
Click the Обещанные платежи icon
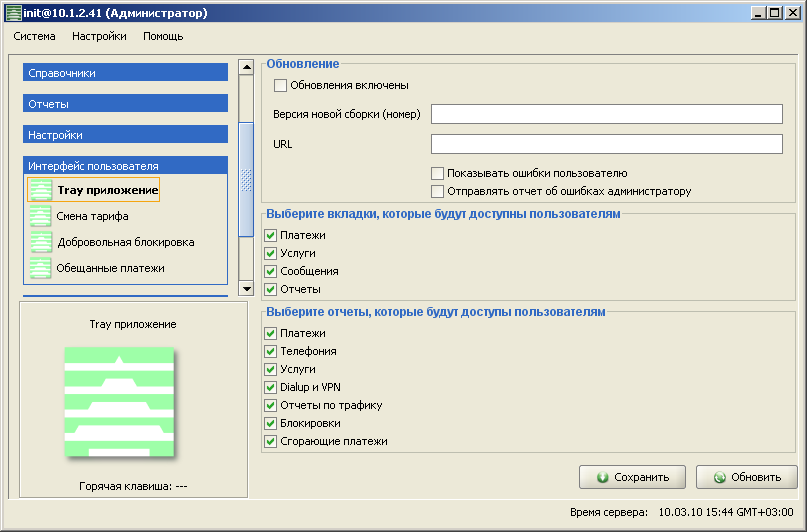pos(40,268)
